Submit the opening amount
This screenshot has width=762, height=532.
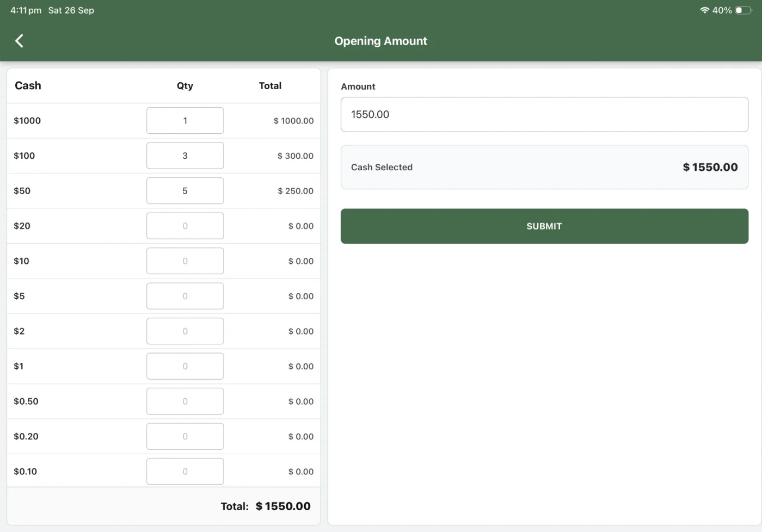[x=544, y=226]
